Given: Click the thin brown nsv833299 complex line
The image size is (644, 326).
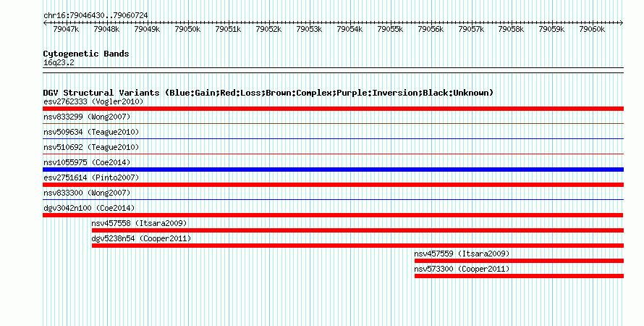Looking at the screenshot, I should tap(333, 123).
